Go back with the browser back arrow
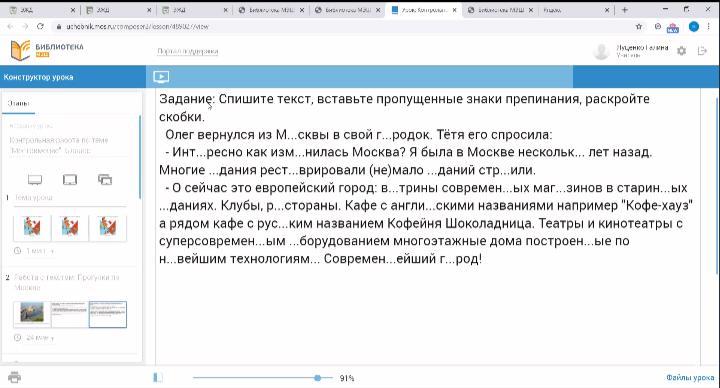 [x=10, y=27]
